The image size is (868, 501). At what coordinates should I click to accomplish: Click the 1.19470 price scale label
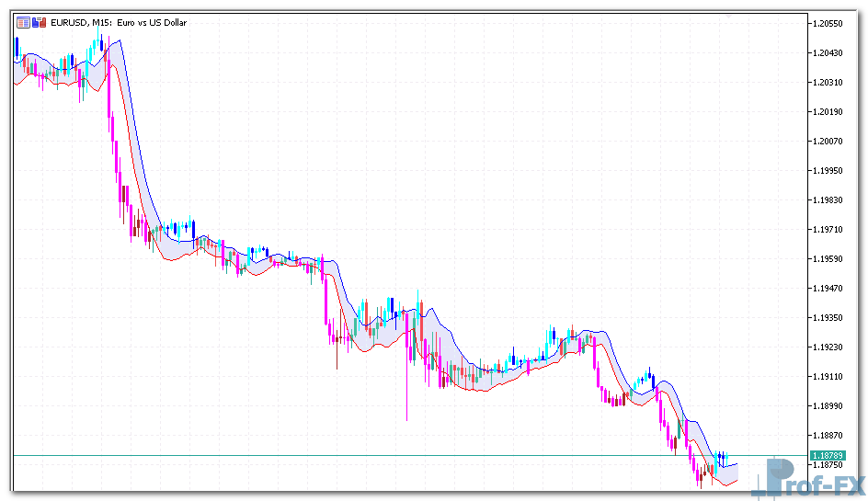828,288
